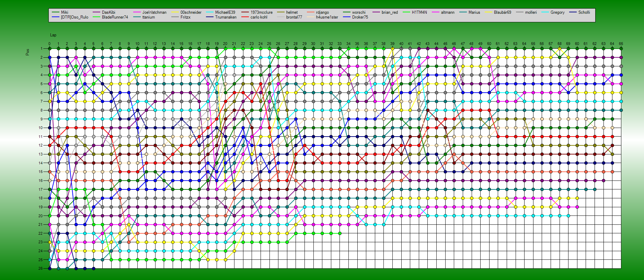Viewport: 644px width, 280px height.
Task: Click the Lap axis title
Action: click(53, 35)
